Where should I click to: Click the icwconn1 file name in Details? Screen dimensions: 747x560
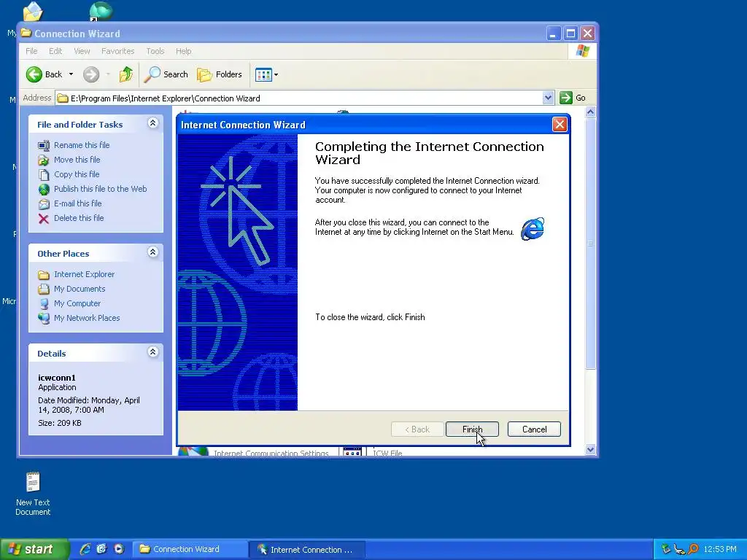57,378
